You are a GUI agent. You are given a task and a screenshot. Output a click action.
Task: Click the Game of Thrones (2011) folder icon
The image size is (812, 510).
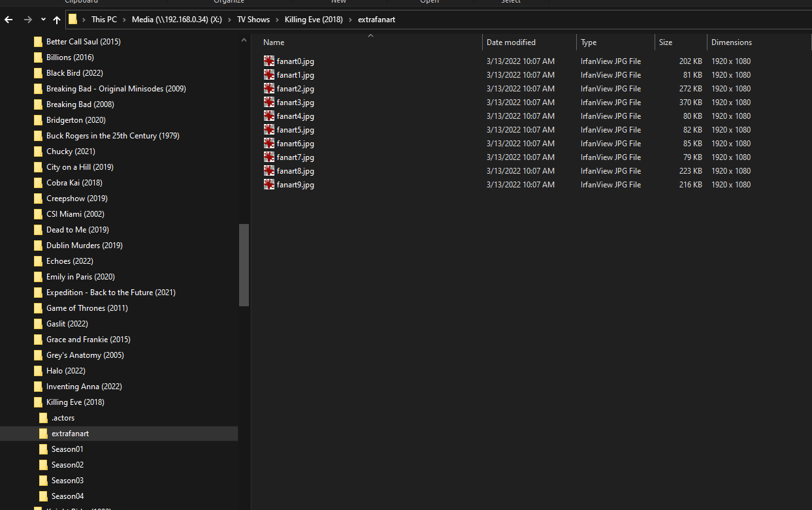pos(38,308)
